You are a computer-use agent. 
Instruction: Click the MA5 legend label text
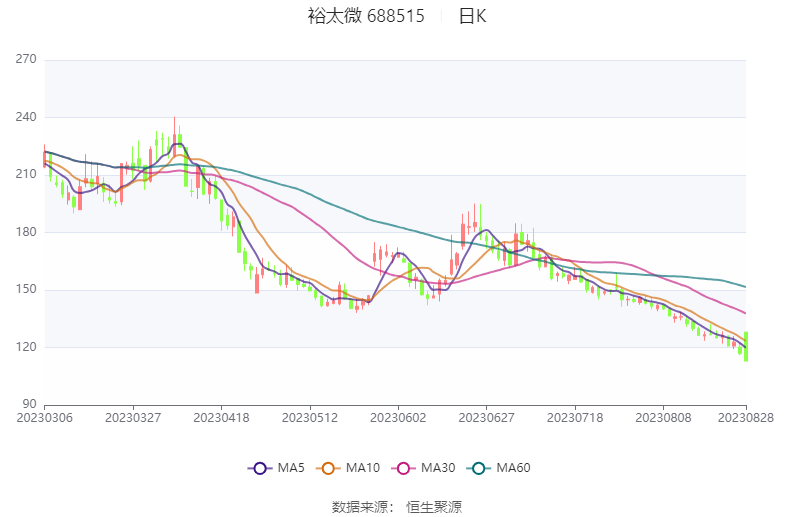(x=291, y=468)
